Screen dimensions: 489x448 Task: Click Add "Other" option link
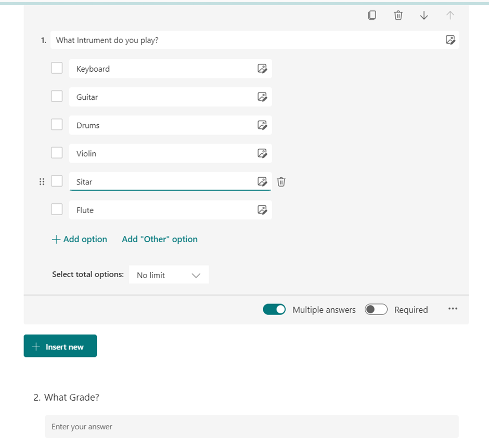(160, 239)
